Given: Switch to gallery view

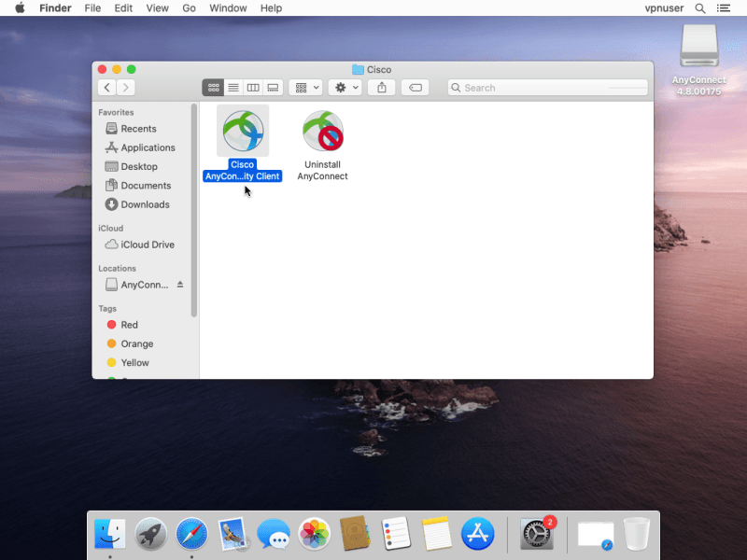Looking at the screenshot, I should click(273, 87).
